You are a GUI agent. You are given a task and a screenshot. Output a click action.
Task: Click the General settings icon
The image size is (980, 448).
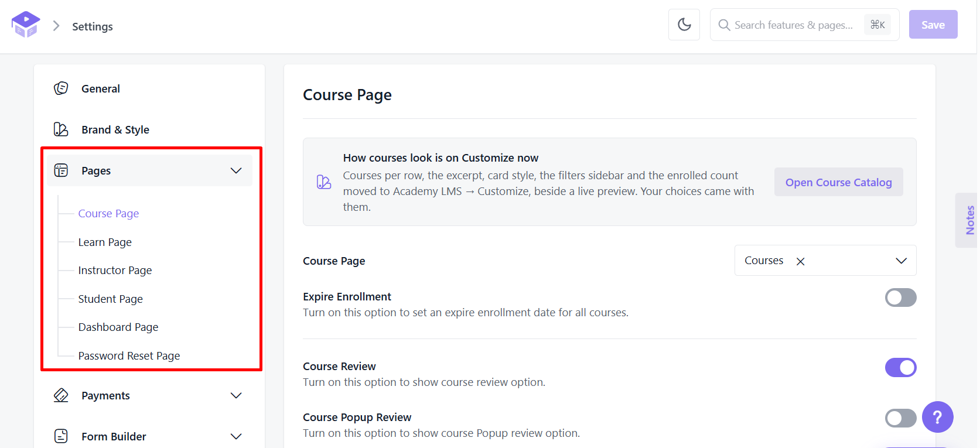coord(61,88)
